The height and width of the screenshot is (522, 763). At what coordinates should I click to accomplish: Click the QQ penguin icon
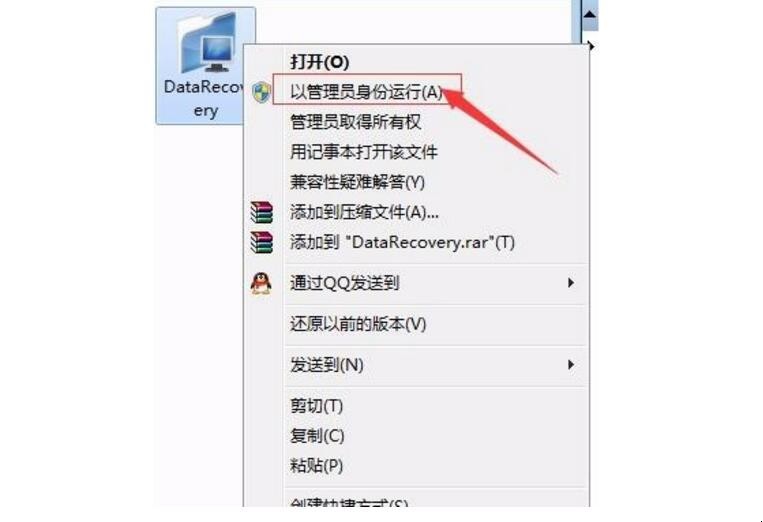pyautogui.click(x=261, y=283)
